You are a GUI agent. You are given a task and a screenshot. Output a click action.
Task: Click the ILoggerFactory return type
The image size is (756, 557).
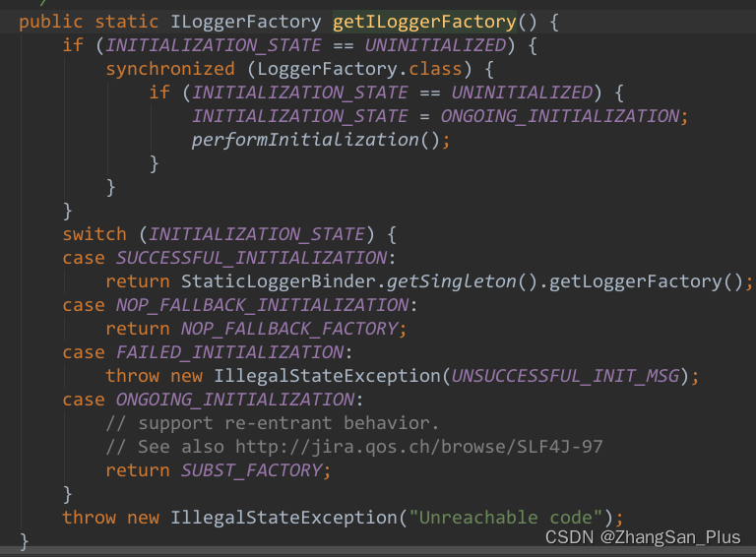pos(245,23)
